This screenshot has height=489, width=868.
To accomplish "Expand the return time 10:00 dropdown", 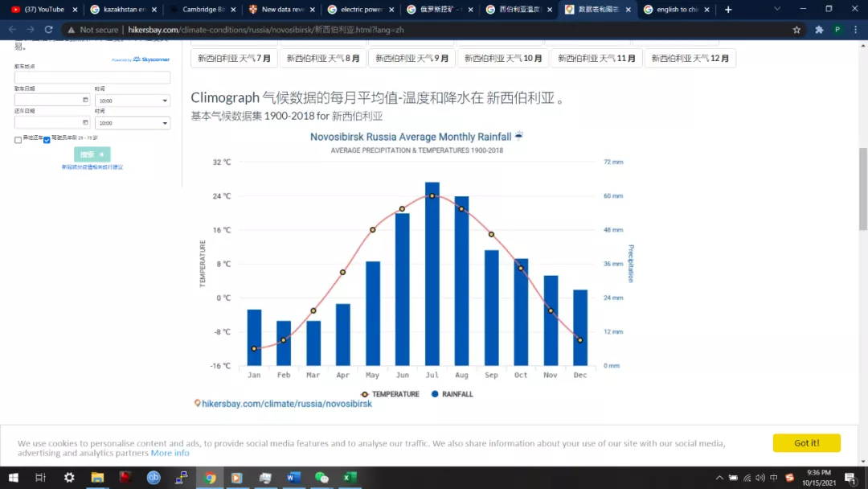I will pyautogui.click(x=133, y=123).
